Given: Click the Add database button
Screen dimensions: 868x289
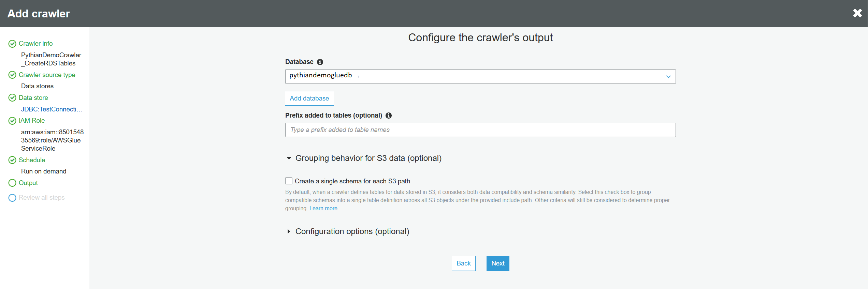Looking at the screenshot, I should (309, 98).
